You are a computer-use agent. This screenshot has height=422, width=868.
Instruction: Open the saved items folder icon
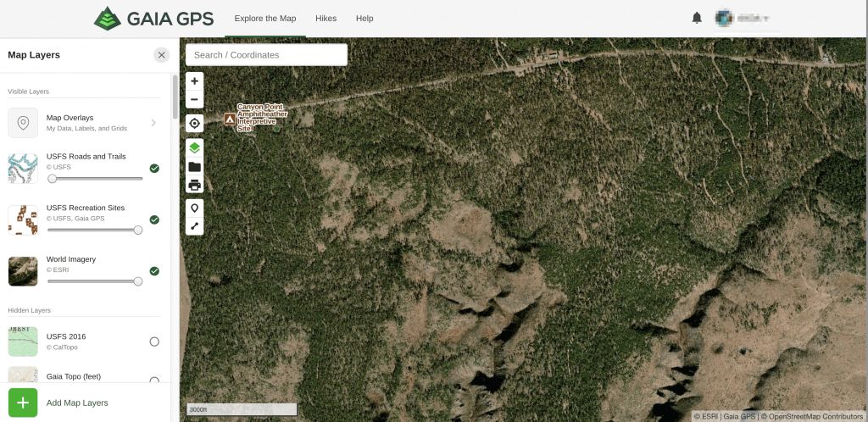194,166
